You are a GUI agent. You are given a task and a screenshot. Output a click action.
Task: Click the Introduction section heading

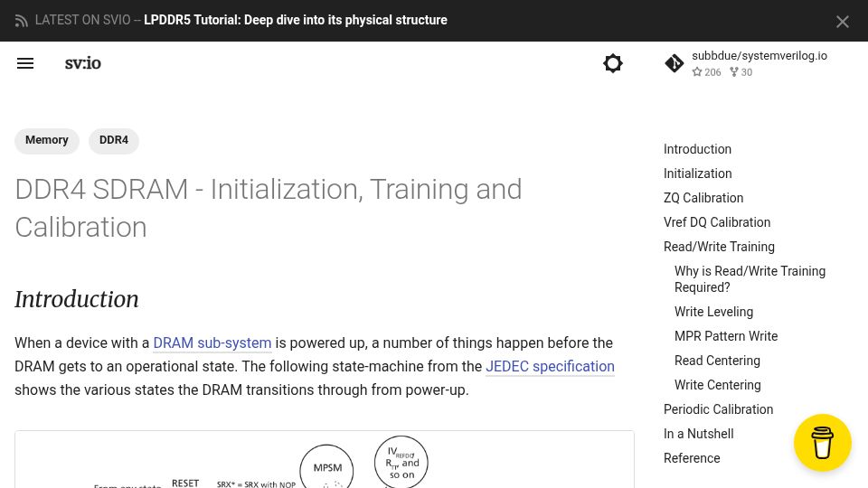click(x=76, y=299)
